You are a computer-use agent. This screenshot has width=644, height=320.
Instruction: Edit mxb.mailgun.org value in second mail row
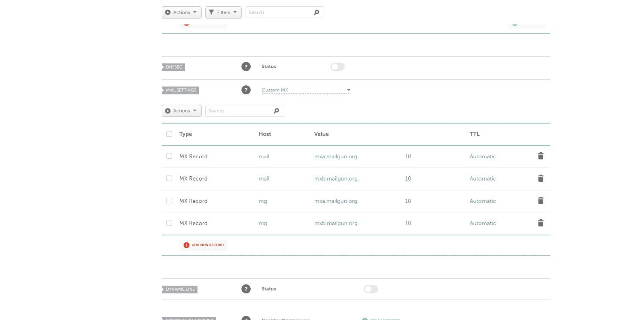pyautogui.click(x=336, y=179)
